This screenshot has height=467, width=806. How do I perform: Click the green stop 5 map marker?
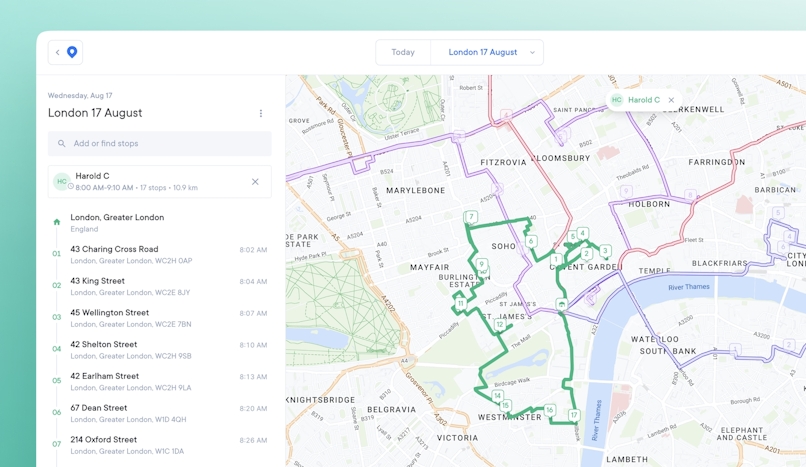coord(573,237)
